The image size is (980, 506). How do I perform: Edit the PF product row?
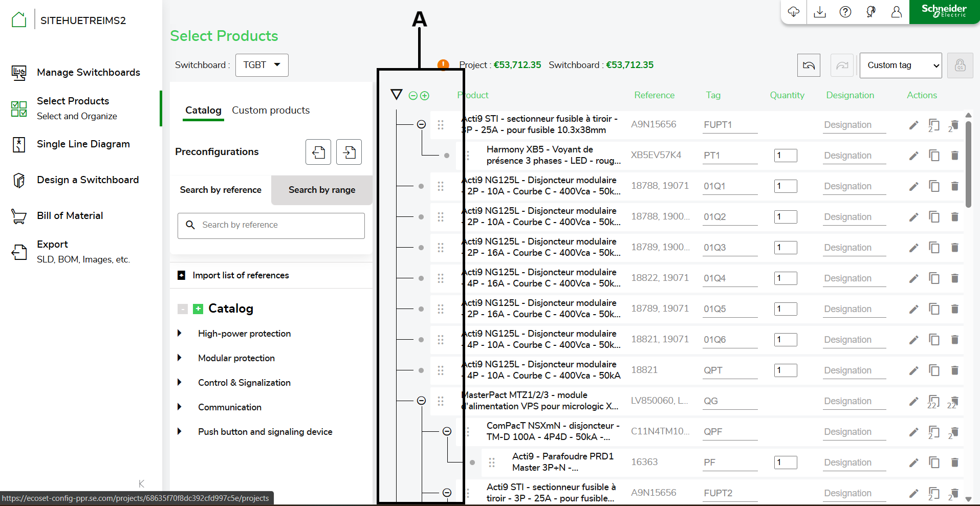913,463
